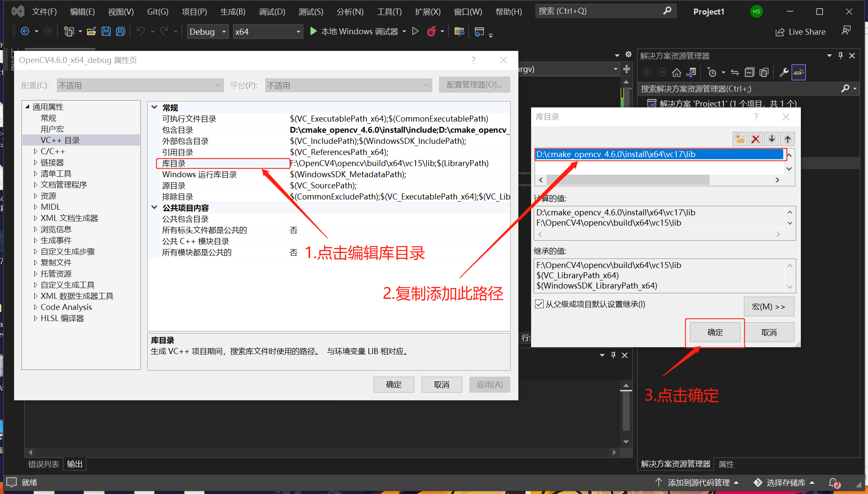Start 本地 Windows 调试器
Viewport: 868px width, 494px height.
354,31
